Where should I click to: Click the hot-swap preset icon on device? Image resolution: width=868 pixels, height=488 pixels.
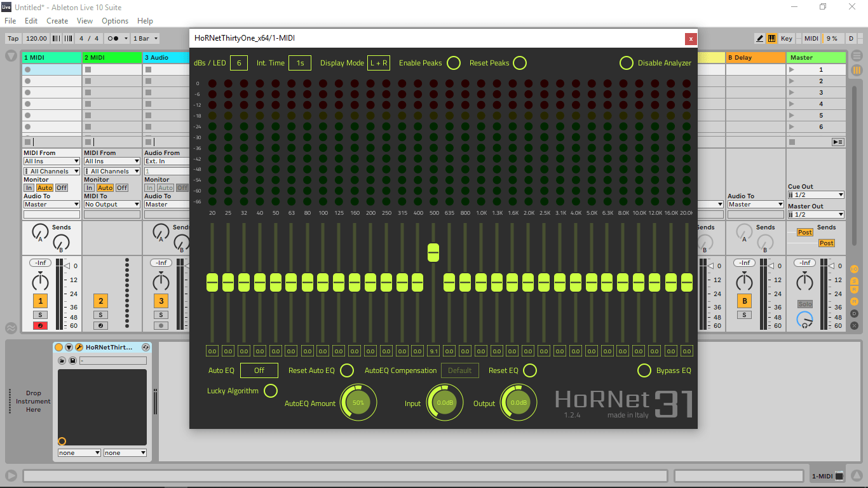tap(146, 348)
